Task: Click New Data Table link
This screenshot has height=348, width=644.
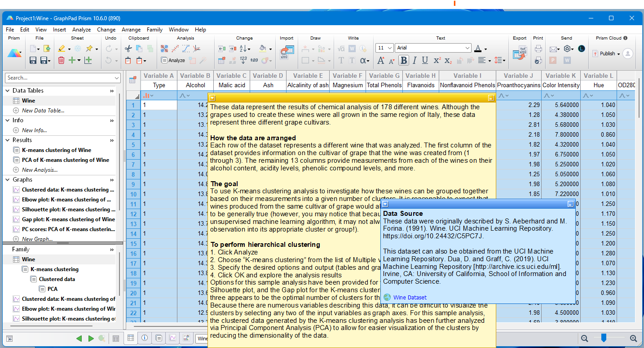Action: 43,110
